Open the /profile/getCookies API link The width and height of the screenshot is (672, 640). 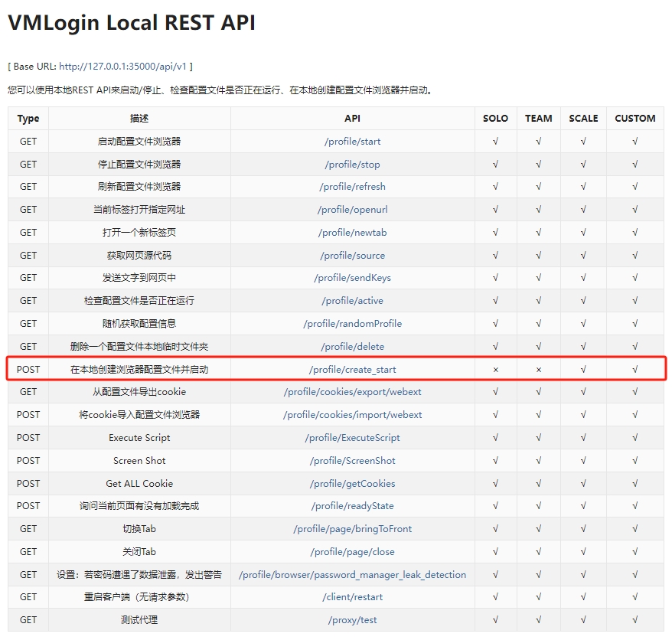coord(352,484)
